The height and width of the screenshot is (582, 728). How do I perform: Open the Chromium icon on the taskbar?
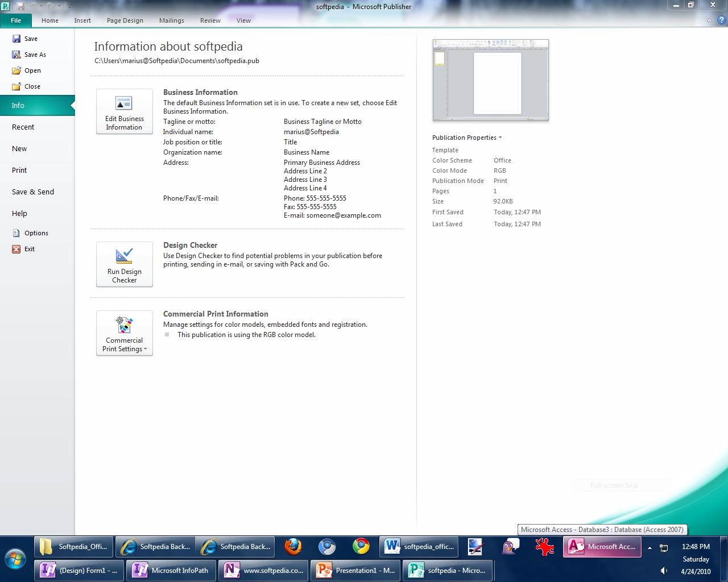coord(327,547)
